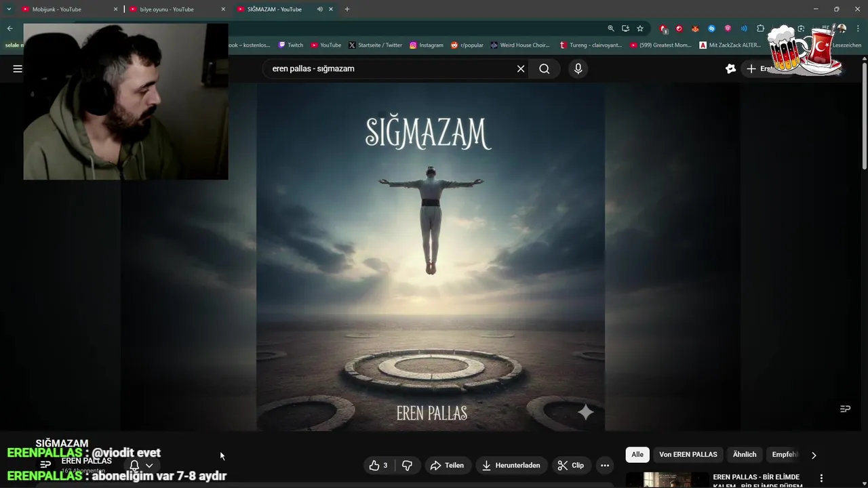This screenshot has height=488, width=868.
Task: Toggle the channel notification bell
Action: click(134, 465)
